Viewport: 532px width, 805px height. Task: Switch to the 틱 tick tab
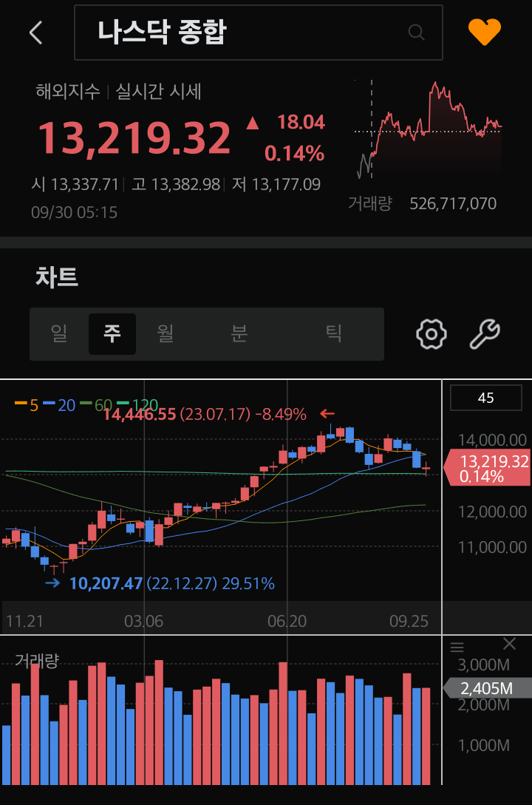point(334,333)
